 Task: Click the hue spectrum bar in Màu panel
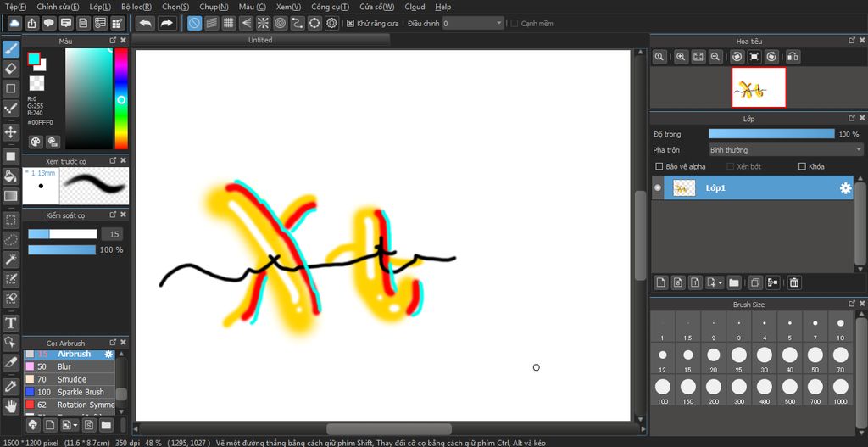coord(121,98)
